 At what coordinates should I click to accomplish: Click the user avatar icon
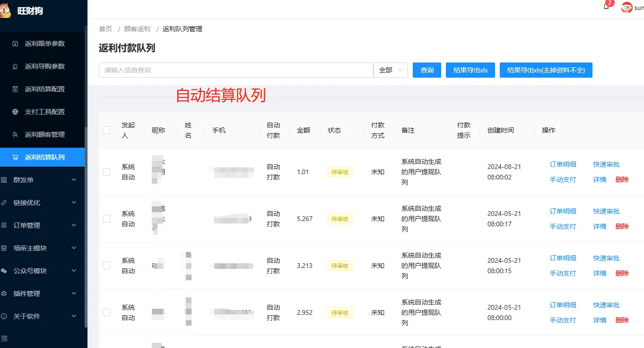point(627,7)
